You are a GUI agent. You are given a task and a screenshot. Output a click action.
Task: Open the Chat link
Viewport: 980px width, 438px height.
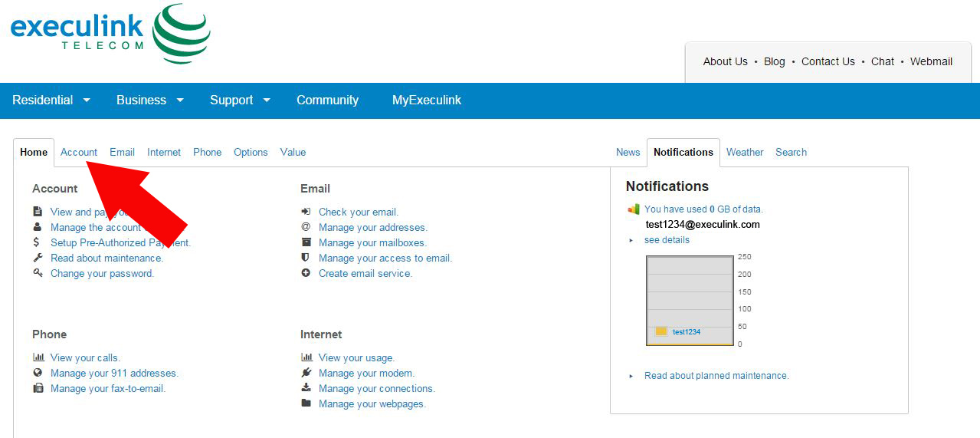point(883,61)
